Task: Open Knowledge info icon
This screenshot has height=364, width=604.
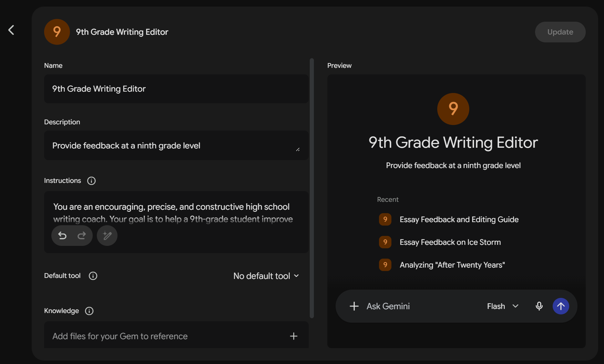Action: coord(89,311)
